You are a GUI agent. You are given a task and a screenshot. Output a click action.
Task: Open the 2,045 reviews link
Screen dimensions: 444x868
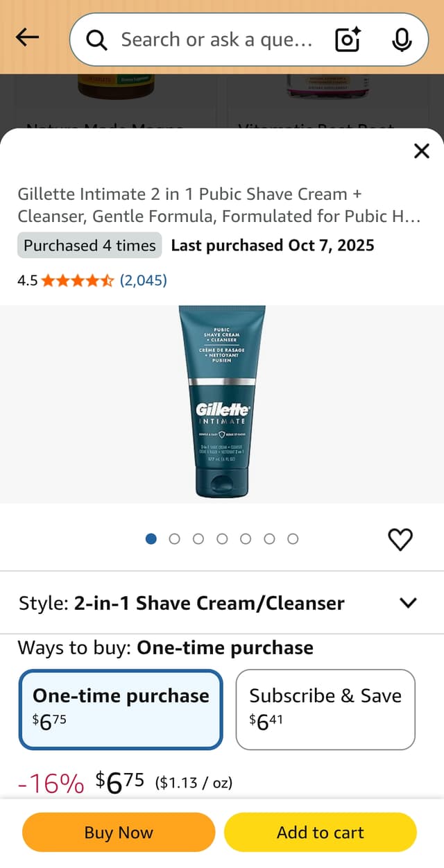click(x=144, y=280)
